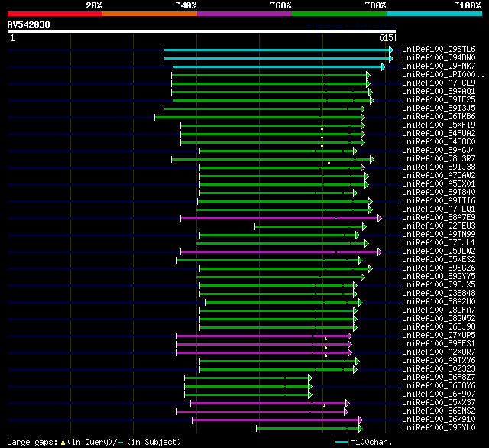The height and width of the screenshot is (448, 489).
Task: Select the UniRef100_Q3E848 label
Action: pos(439,294)
